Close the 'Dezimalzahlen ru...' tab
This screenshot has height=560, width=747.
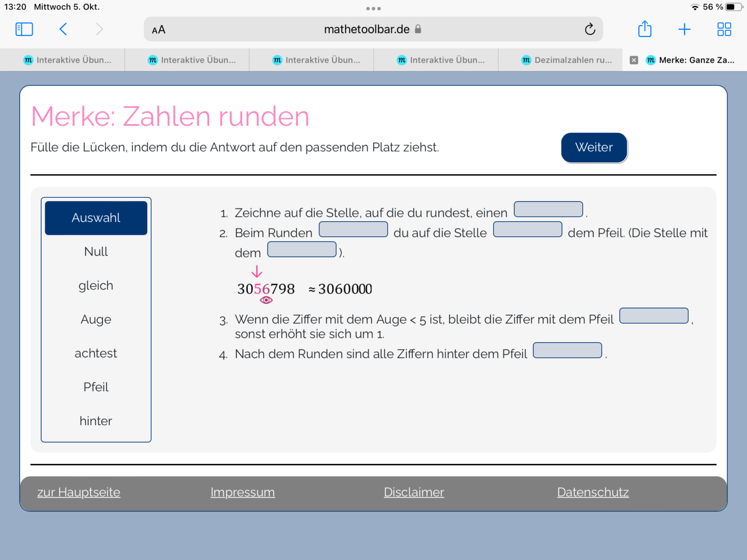click(634, 60)
